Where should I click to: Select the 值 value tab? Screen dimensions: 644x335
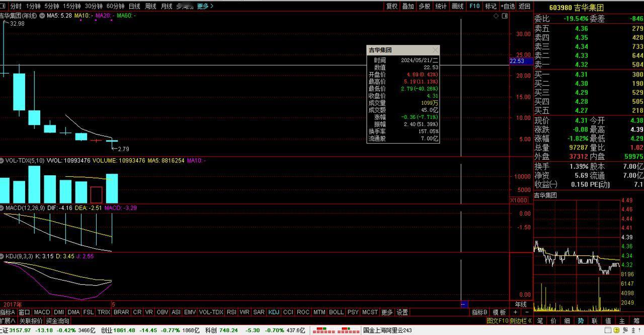[x=608, y=321]
